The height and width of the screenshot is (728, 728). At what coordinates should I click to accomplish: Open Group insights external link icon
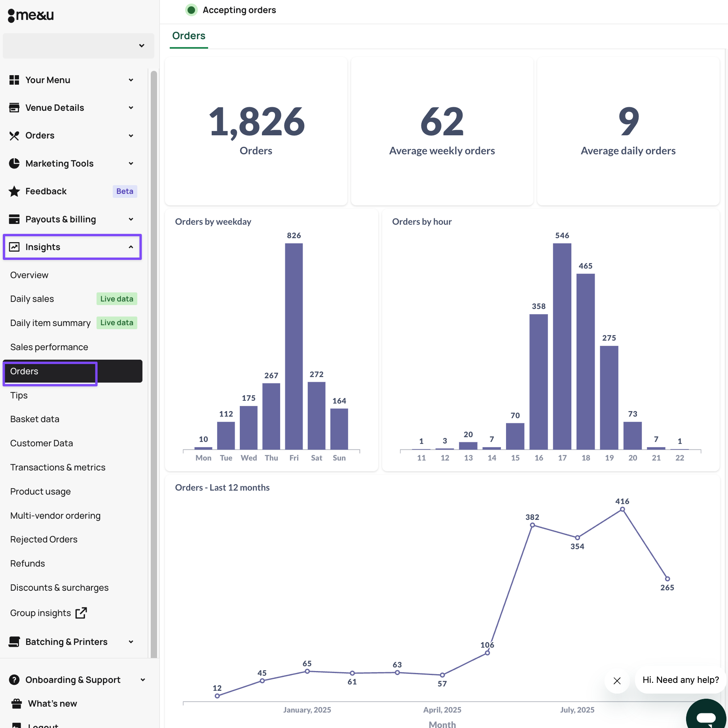(x=81, y=613)
